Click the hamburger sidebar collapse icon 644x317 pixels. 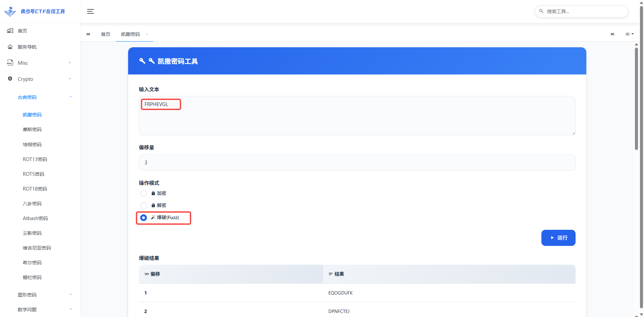91,11
